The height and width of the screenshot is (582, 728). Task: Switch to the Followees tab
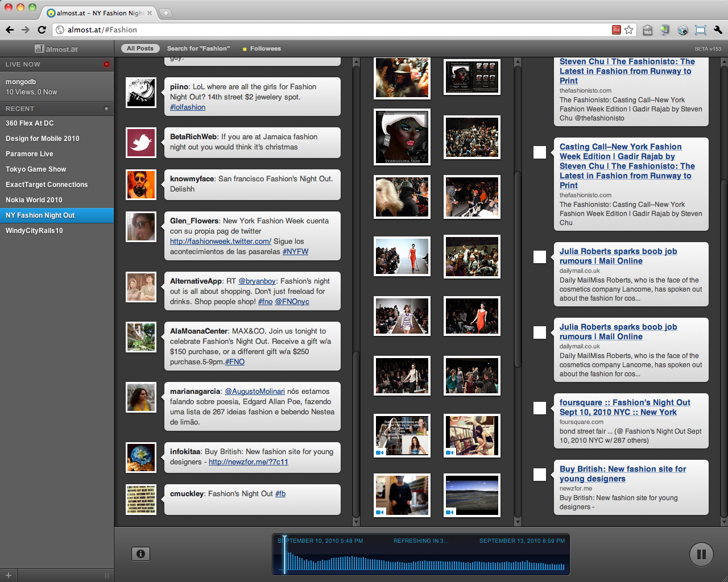pyautogui.click(x=262, y=48)
